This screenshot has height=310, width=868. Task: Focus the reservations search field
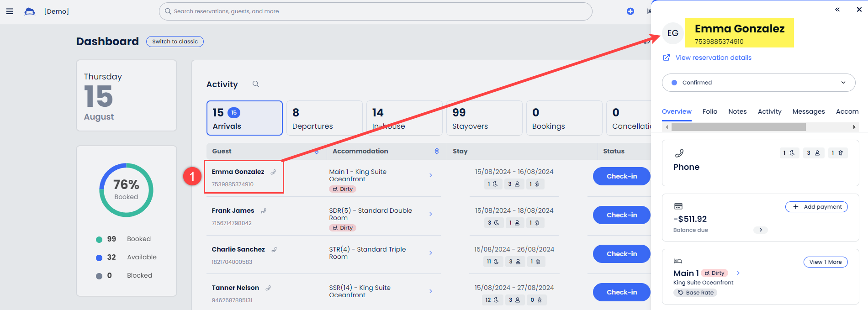point(375,11)
